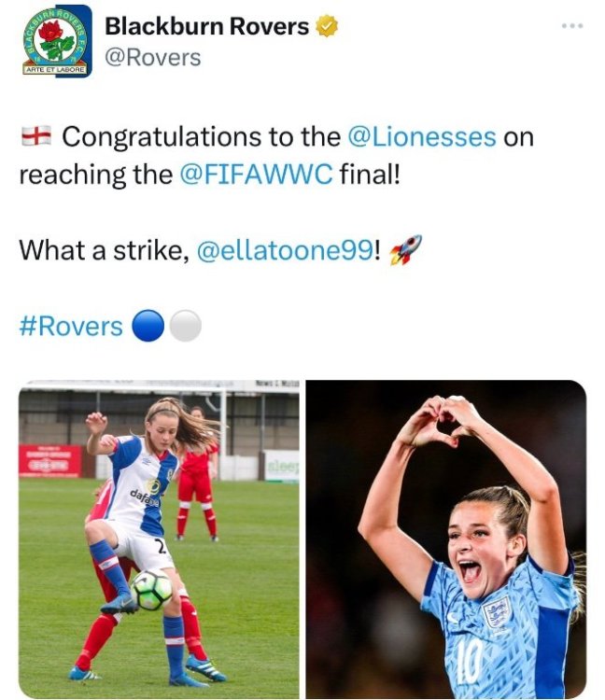Select the #Rovers hashtag
Image resolution: width=605 pixels, height=700 pixels.
pos(71,326)
